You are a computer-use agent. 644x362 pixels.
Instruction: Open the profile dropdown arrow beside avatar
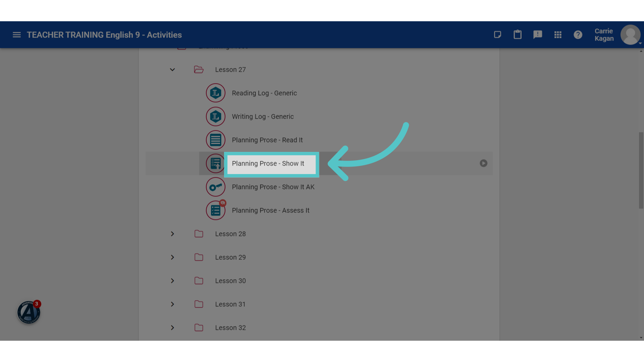pyautogui.click(x=640, y=43)
